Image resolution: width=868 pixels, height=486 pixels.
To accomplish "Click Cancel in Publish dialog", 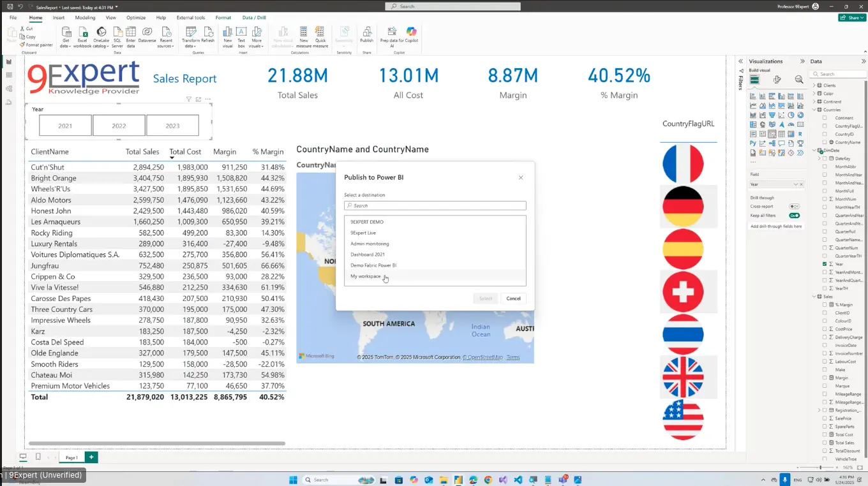I will (x=513, y=298).
